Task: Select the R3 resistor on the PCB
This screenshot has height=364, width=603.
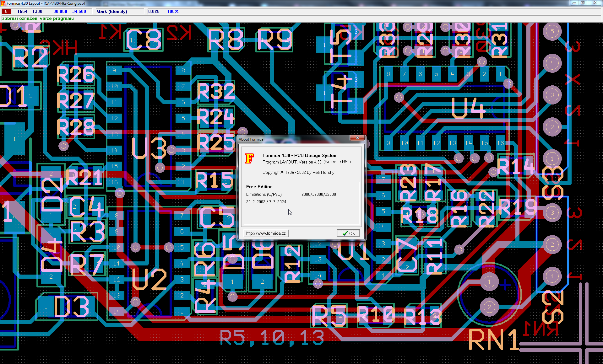Action: (x=88, y=232)
